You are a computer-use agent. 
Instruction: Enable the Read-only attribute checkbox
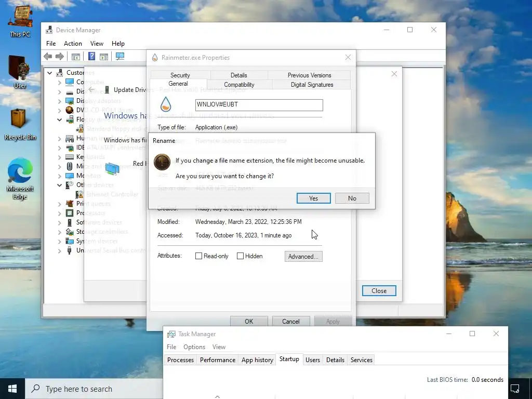199,256
